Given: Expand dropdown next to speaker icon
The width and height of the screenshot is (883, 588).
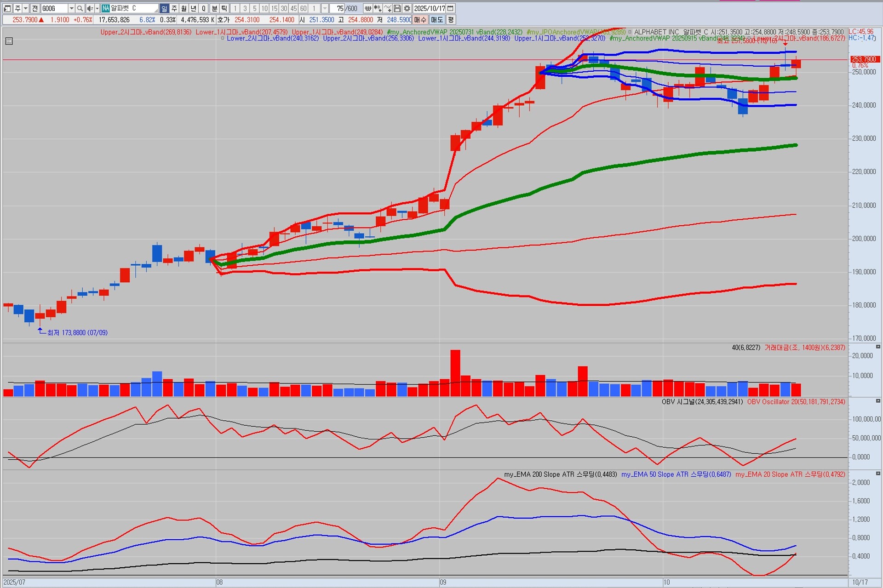Looking at the screenshot, I should 97,8.
